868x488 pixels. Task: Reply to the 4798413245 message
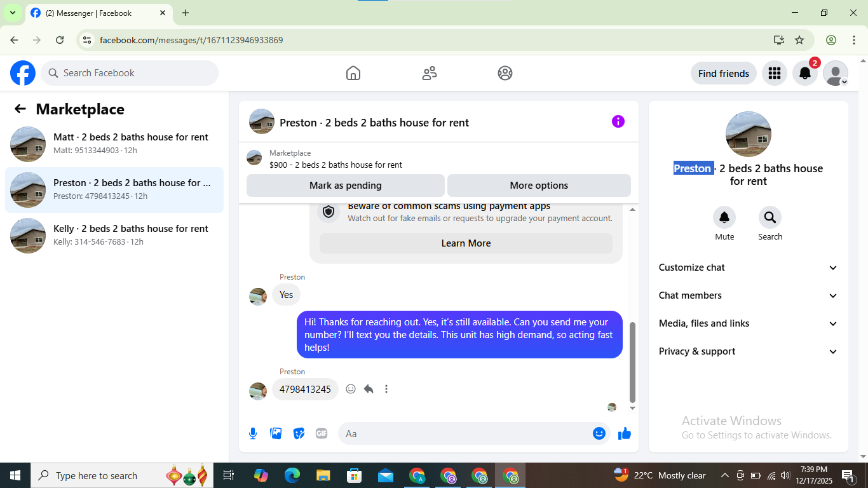pos(369,389)
